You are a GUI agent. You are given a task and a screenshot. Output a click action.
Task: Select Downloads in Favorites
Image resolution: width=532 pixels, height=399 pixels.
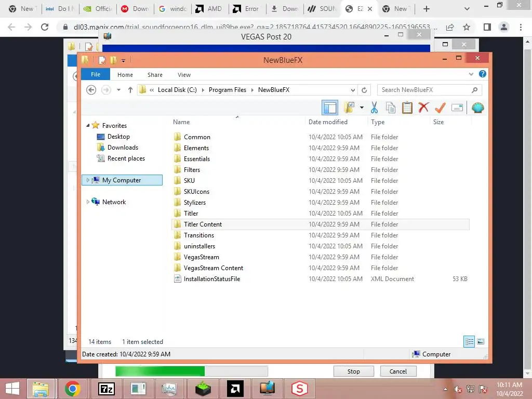123,147
